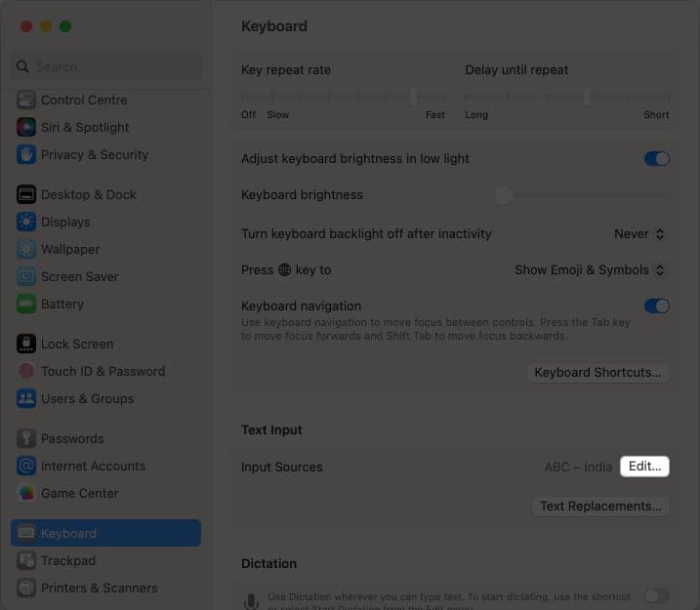Click the green full-screen window button
This screenshot has height=610, width=700.
(x=65, y=26)
